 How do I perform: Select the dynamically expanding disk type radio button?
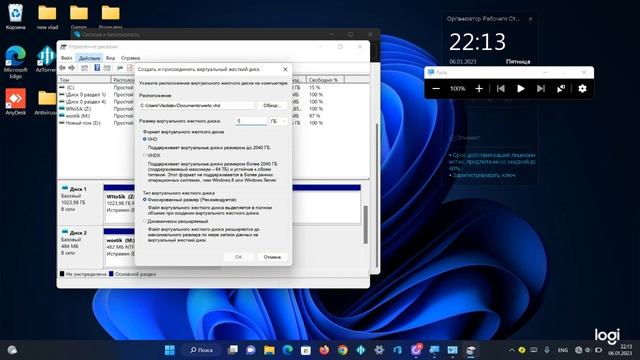click(144, 221)
